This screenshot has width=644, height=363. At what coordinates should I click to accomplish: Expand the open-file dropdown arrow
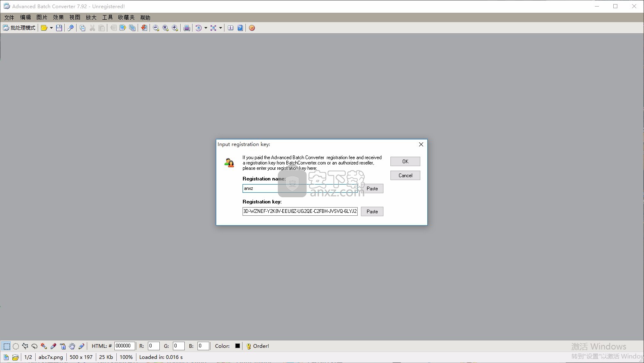pyautogui.click(x=51, y=28)
